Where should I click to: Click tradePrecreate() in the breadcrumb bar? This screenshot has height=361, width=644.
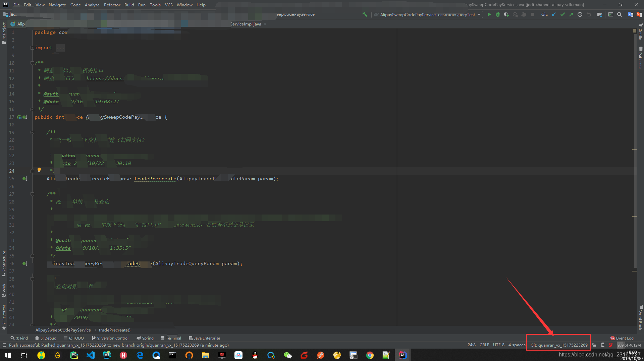[x=114, y=330]
